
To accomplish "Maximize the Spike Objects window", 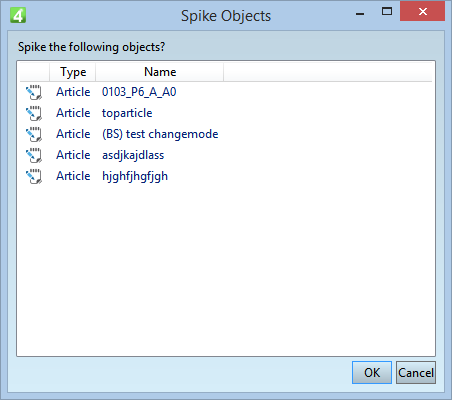I will 387,12.
